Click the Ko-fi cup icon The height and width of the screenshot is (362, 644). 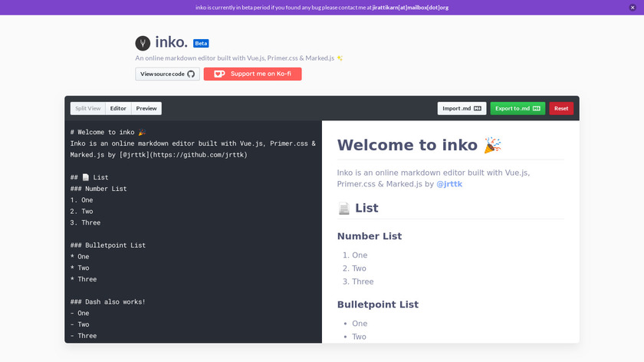point(219,74)
